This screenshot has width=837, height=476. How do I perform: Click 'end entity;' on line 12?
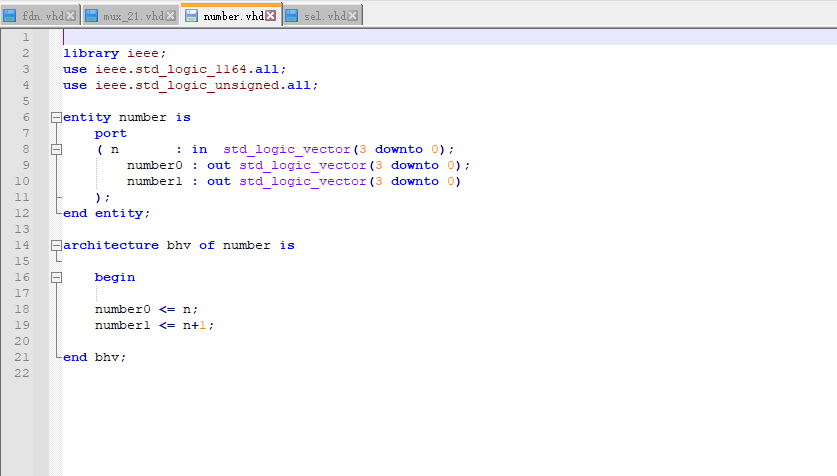[x=107, y=213]
